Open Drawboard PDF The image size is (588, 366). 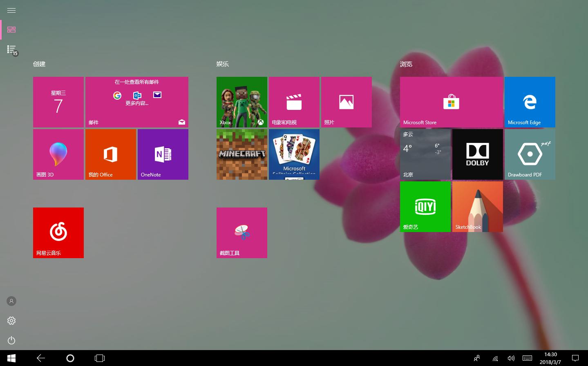[x=530, y=154]
